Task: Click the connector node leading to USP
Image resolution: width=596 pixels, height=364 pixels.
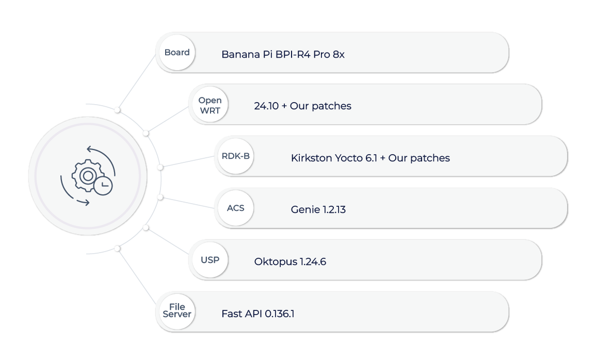Action: point(146,227)
